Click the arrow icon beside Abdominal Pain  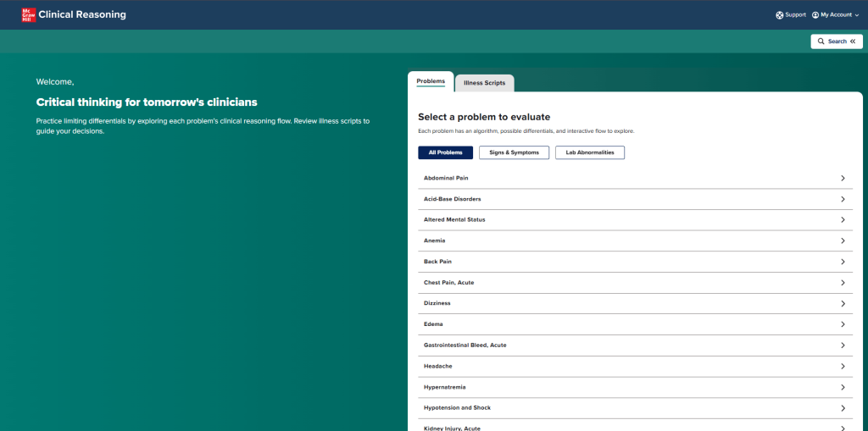(843, 178)
